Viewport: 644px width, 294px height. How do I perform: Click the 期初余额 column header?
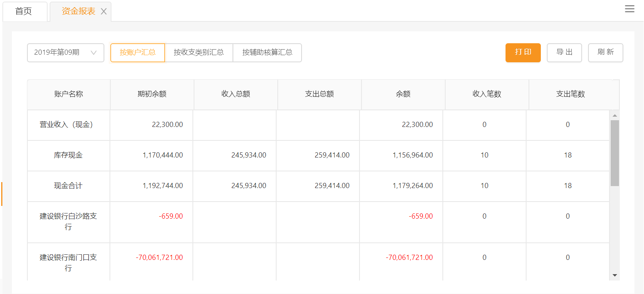[x=152, y=94]
